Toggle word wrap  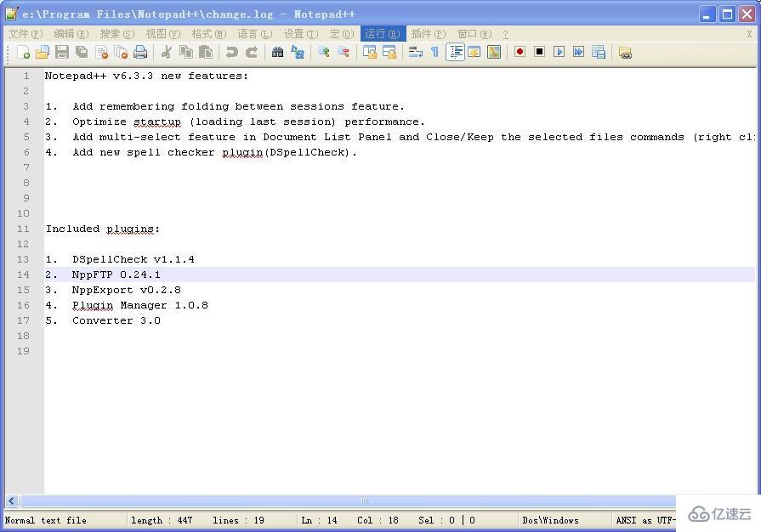tap(416, 53)
